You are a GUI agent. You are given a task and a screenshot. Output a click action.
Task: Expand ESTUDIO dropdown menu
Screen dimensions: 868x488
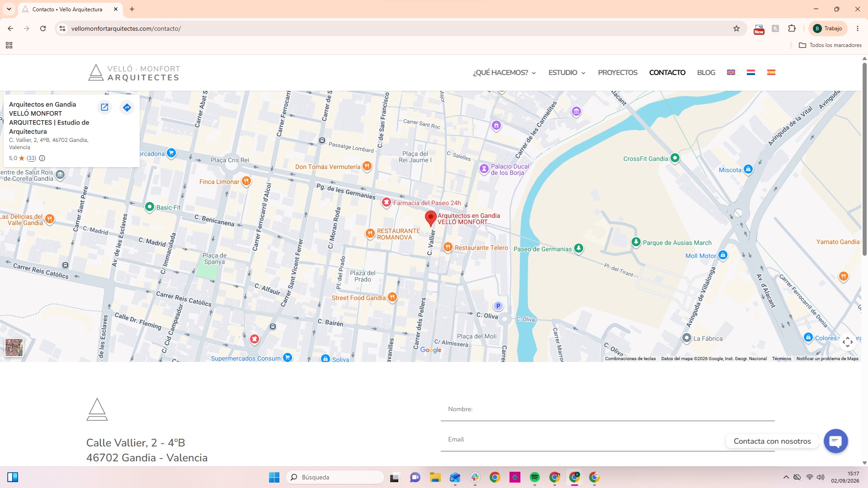[x=567, y=72]
